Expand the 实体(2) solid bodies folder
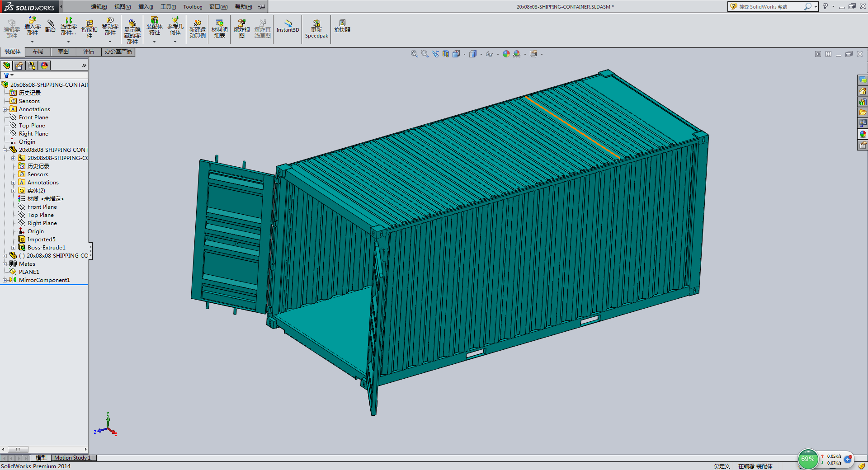Viewport: 868px width, 470px height. coord(14,191)
